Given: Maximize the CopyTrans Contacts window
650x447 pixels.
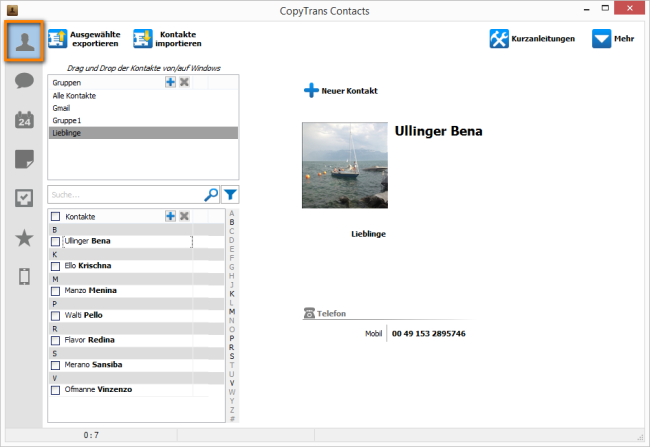Looking at the screenshot, I should click(606, 9).
